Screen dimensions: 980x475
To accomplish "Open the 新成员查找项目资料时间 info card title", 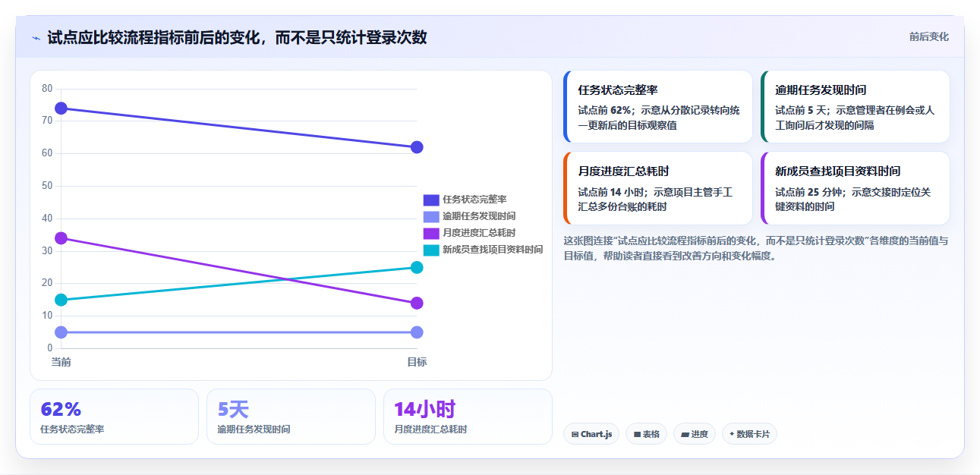I will click(837, 171).
